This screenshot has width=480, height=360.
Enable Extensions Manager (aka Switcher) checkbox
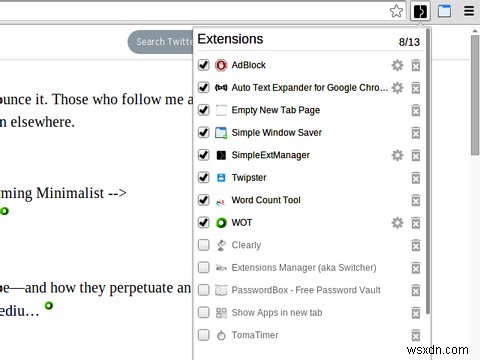204,267
